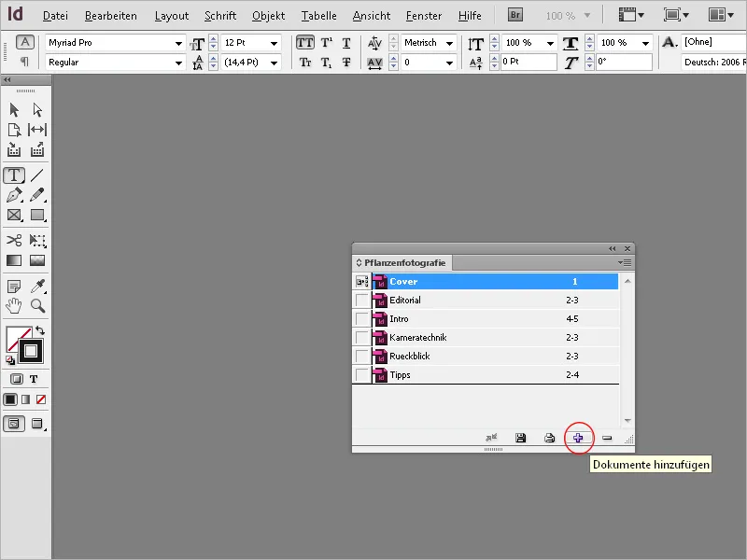This screenshot has width=747, height=560.
Task: Set Intro as style source checkbox
Action: pyautogui.click(x=362, y=319)
